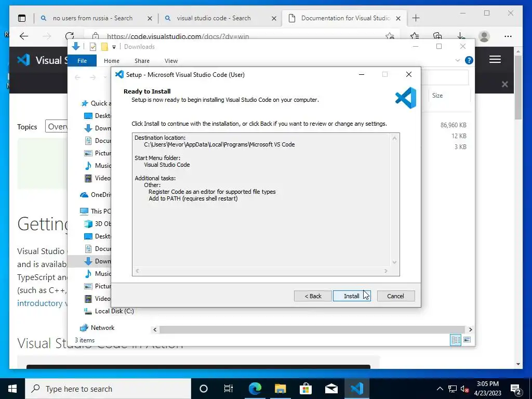532x399 pixels.
Task: Click explorer horizontal scrollbar left arrow
Action: [x=155, y=329]
